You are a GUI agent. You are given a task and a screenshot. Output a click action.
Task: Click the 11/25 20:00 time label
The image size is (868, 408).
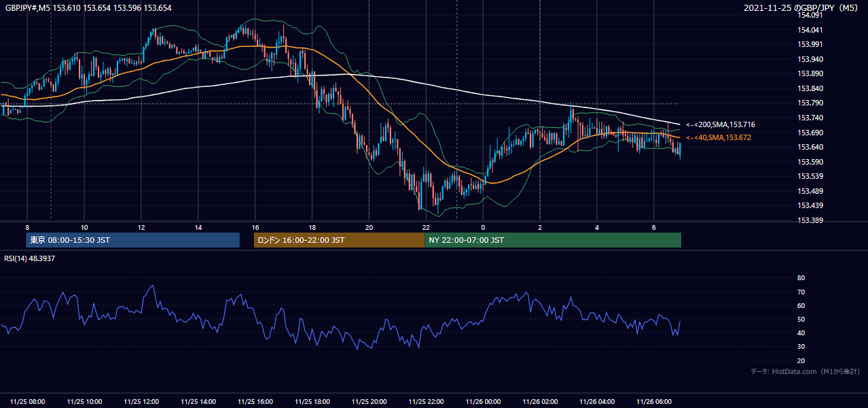coord(369,401)
